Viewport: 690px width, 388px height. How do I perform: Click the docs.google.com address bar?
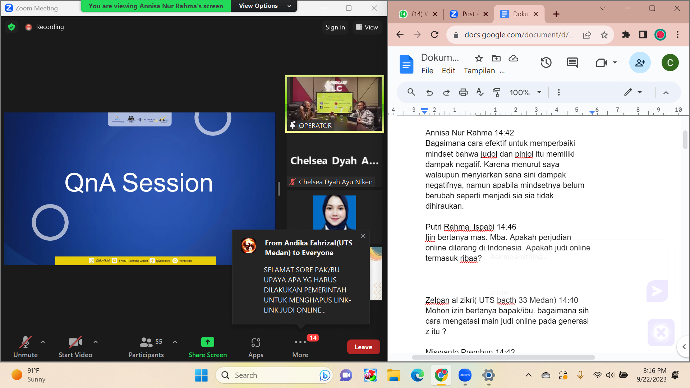(x=519, y=35)
